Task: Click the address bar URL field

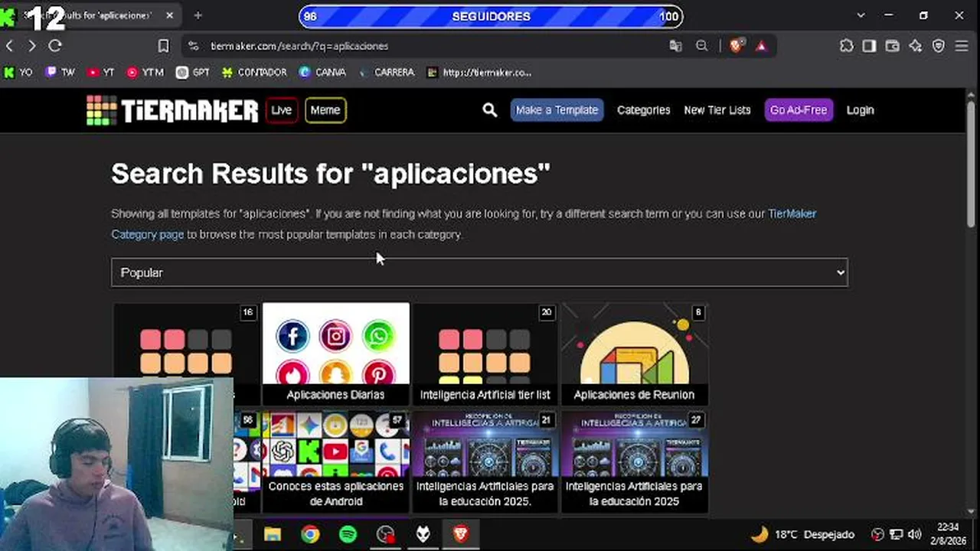Action: 429,46
